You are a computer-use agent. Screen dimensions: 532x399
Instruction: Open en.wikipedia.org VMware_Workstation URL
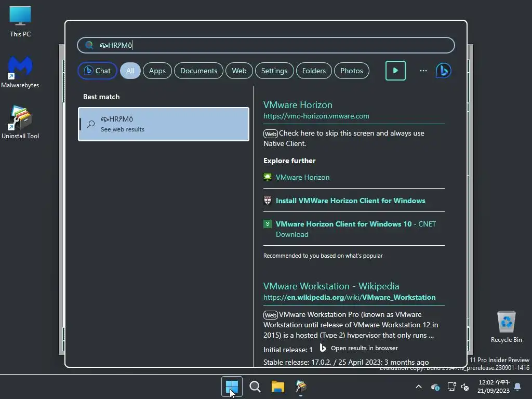(350, 297)
